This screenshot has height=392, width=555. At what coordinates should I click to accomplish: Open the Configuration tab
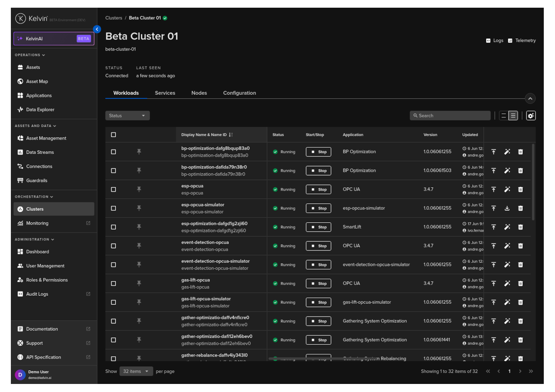(239, 93)
